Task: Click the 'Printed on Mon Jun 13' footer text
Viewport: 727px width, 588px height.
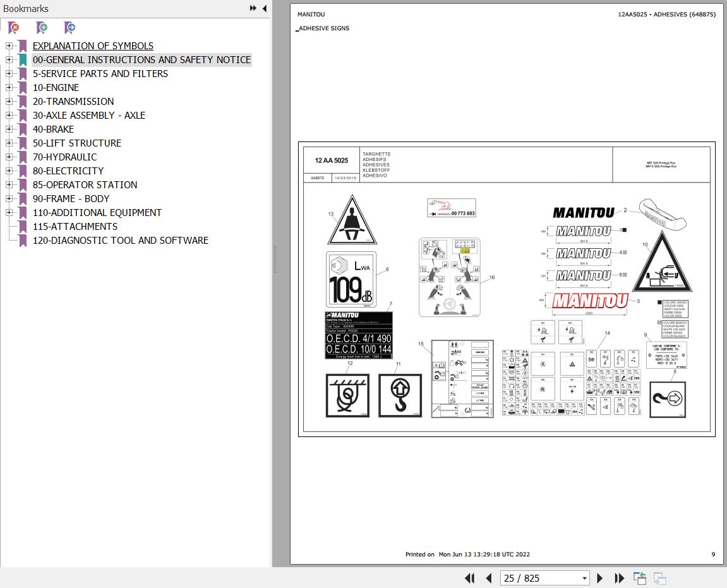Action: click(x=467, y=554)
